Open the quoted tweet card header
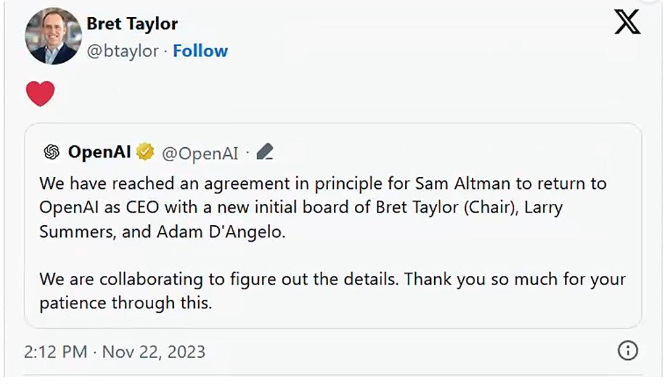Viewport: 664px width, 385px height. (158, 152)
